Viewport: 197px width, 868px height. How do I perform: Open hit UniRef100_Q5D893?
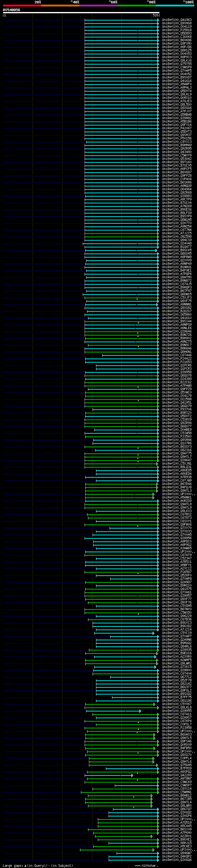click(177, 33)
